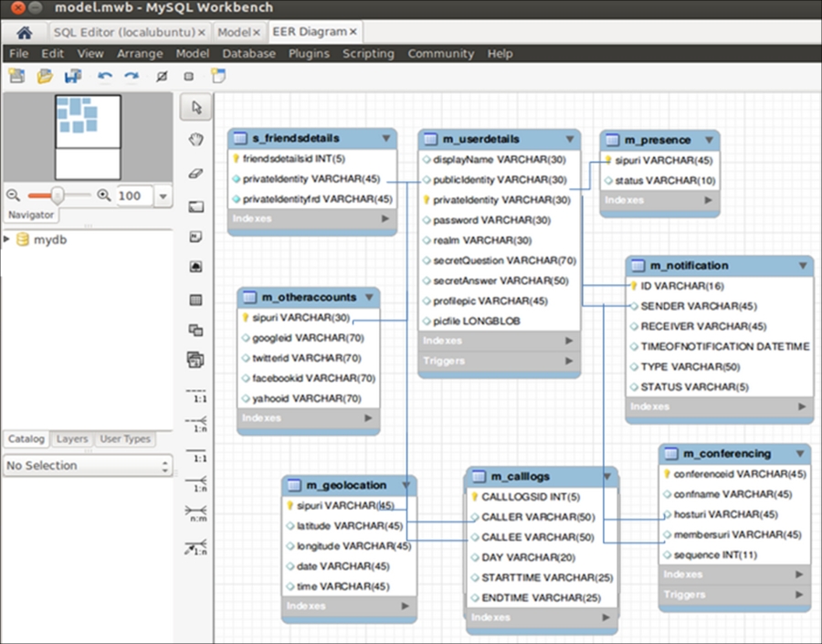Click the zoom in magnifier button

click(x=104, y=195)
